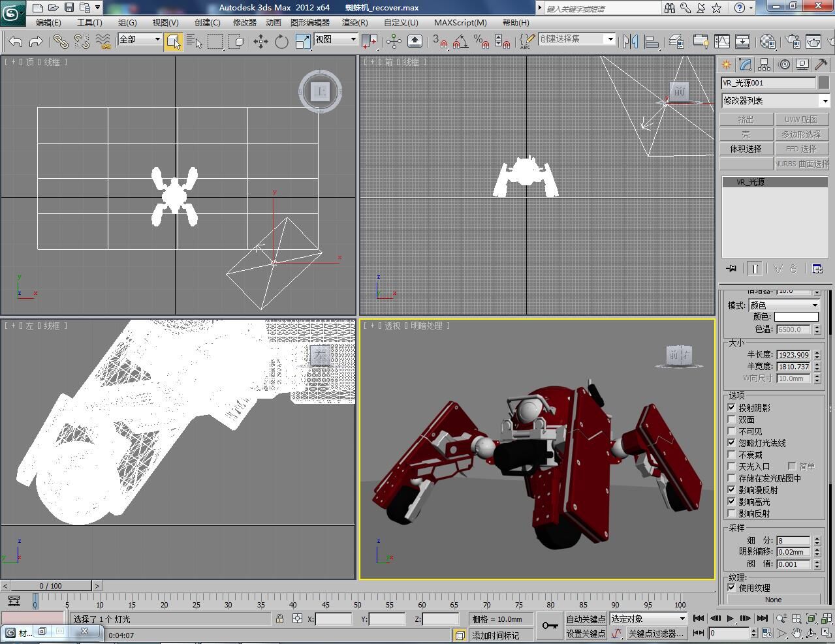Open the Select by Name icon
This screenshot has height=644, width=835.
click(x=194, y=42)
